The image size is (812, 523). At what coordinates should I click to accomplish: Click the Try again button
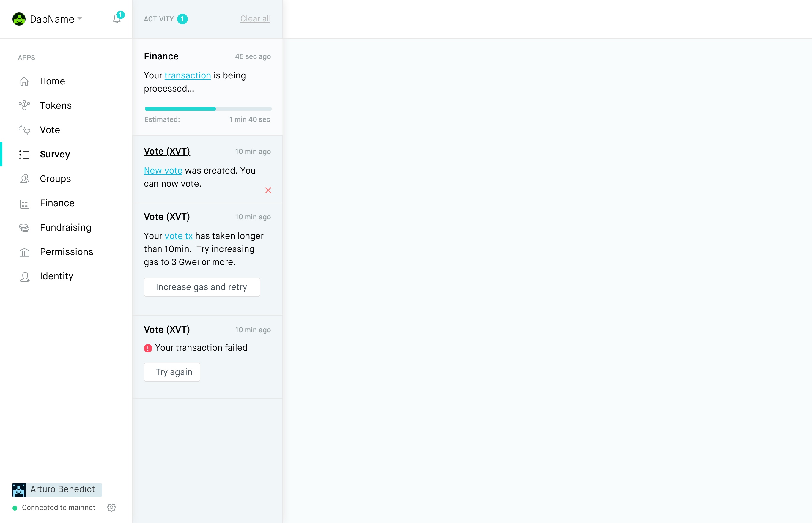click(172, 372)
